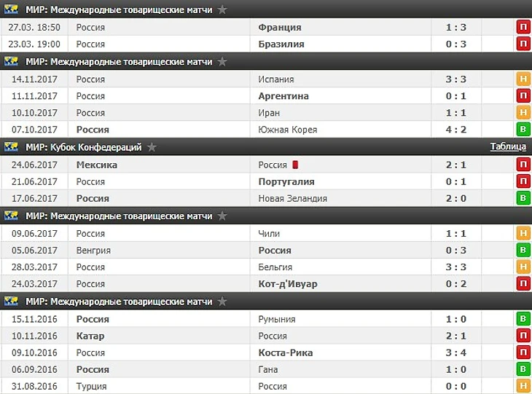
Task: Click the orange Н badge for Турция–Россия
Action: tap(523, 386)
